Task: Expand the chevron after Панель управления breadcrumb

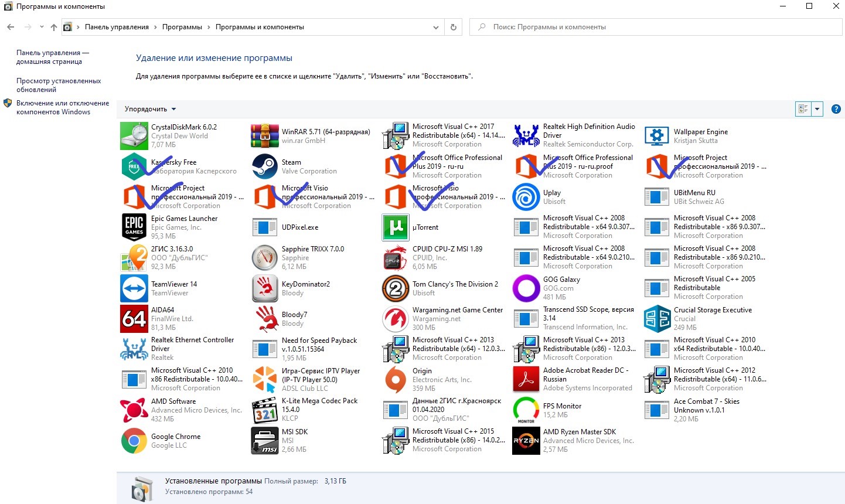Action: [x=155, y=27]
